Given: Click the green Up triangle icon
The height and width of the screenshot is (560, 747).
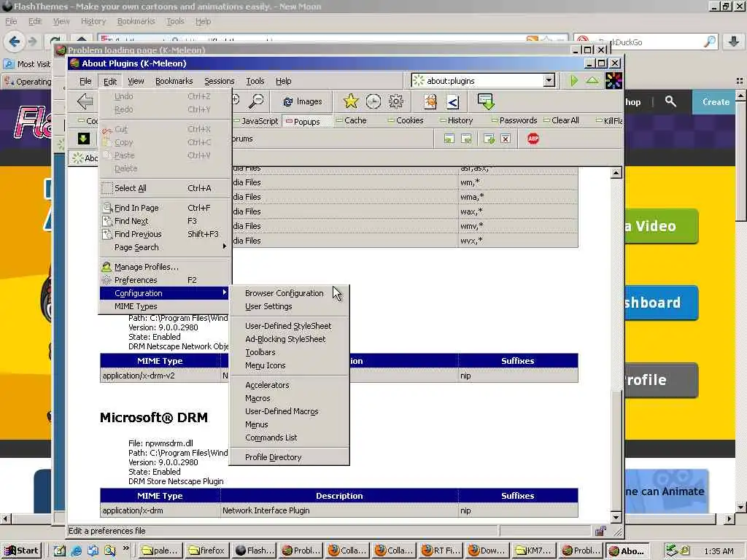Looking at the screenshot, I should pos(592,80).
